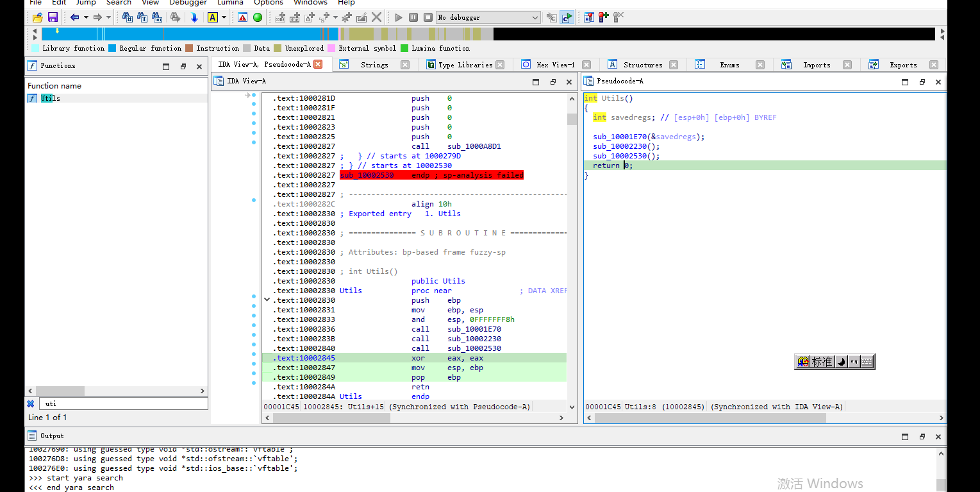This screenshot has height=492, width=980.
Task: Click the open file folder icon
Action: tap(38, 17)
